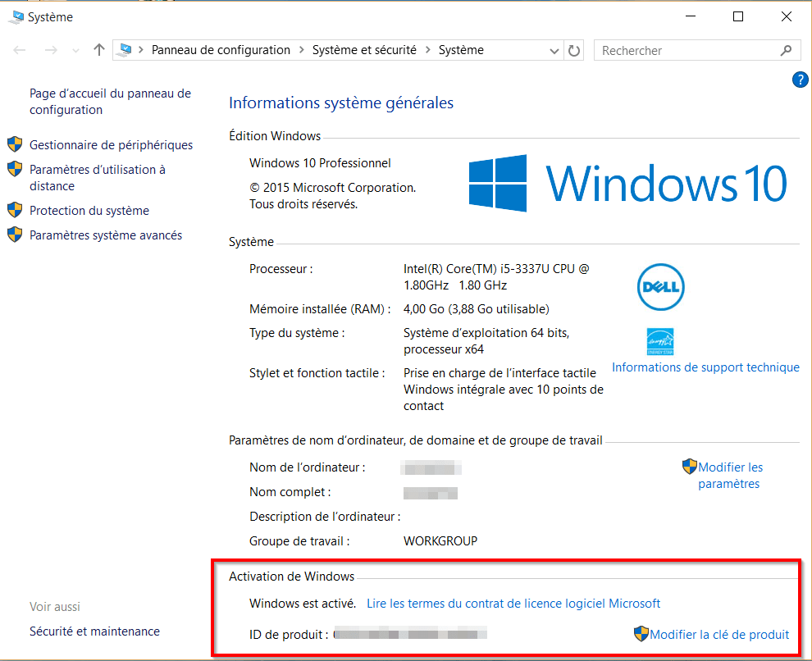Open Informations de support technique link

point(705,367)
